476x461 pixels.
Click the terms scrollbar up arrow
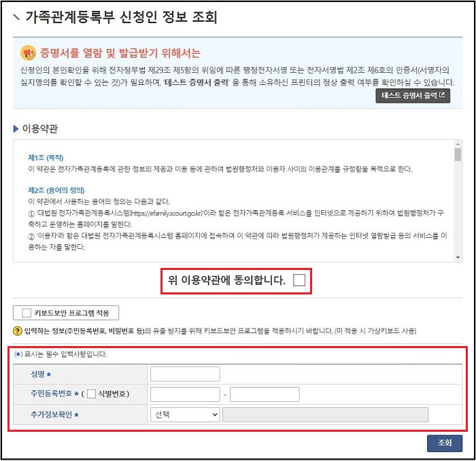[458, 144]
